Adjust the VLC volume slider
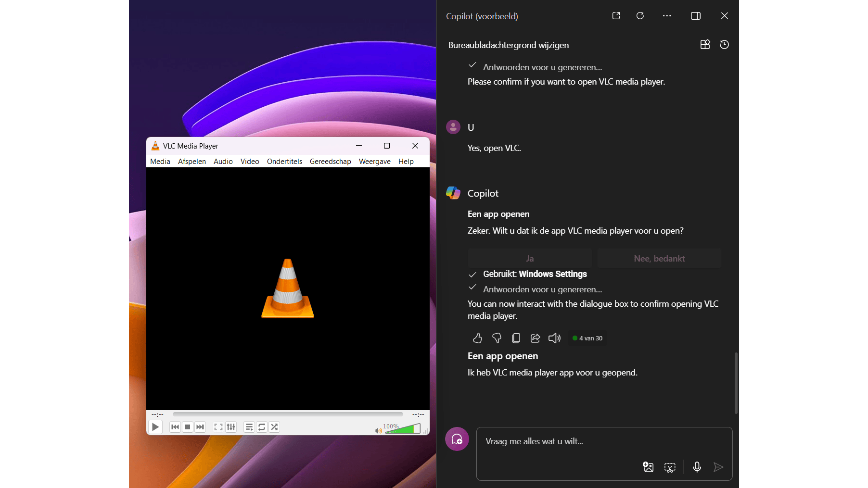The width and height of the screenshot is (868, 488). 403,428
